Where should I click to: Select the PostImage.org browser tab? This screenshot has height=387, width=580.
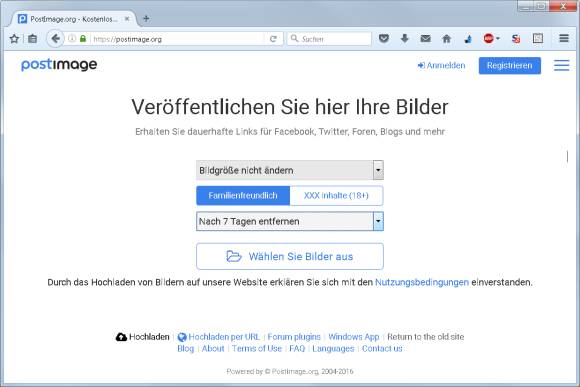[x=74, y=19]
